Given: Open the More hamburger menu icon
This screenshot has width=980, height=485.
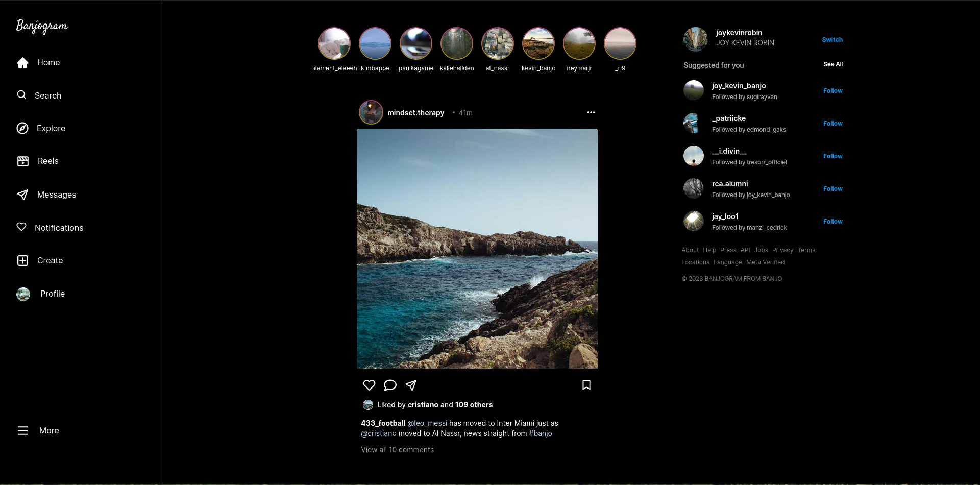Looking at the screenshot, I should (x=23, y=430).
